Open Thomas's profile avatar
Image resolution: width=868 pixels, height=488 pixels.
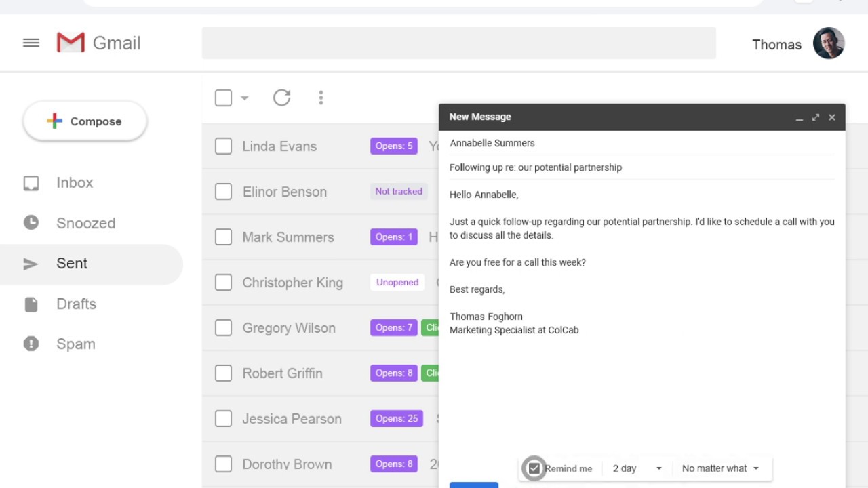point(828,44)
